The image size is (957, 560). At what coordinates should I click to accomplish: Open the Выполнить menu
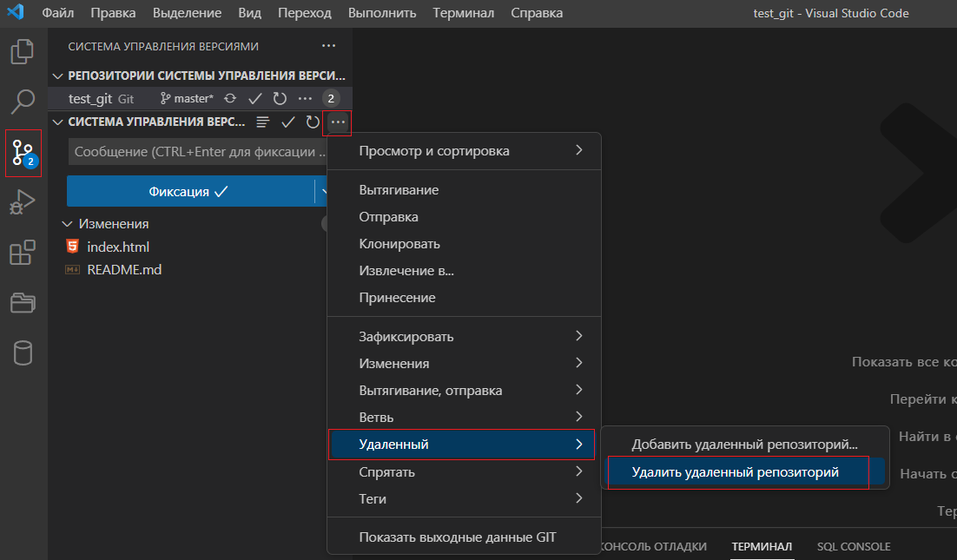click(x=382, y=13)
